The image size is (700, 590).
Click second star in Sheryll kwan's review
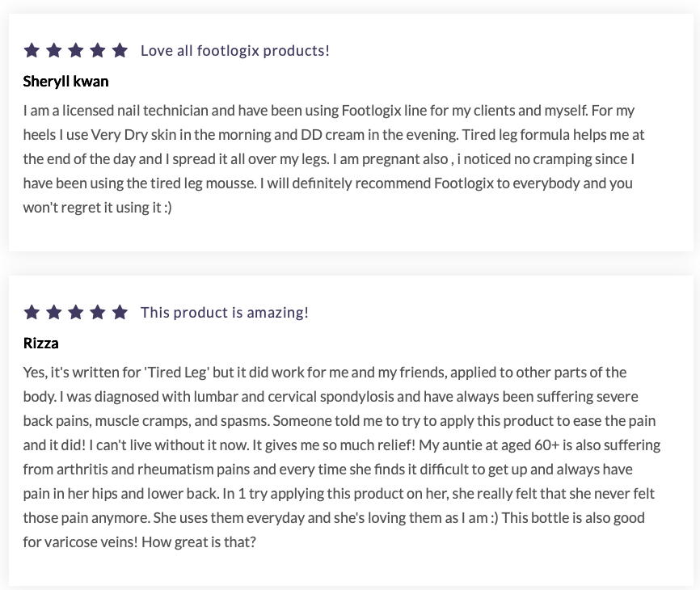pyautogui.click(x=54, y=50)
